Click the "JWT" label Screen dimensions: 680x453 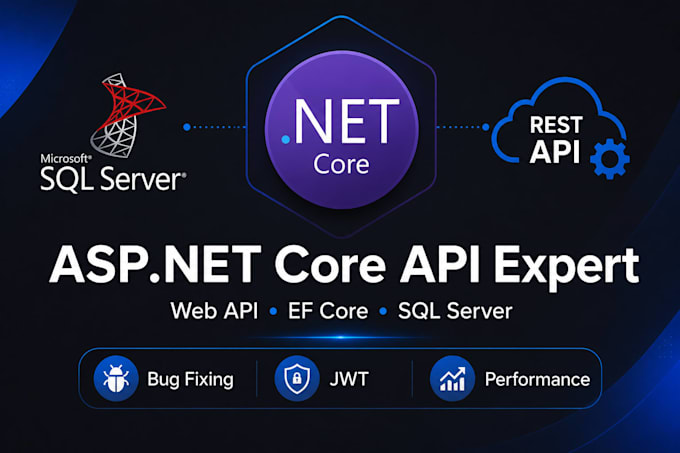pos(349,379)
